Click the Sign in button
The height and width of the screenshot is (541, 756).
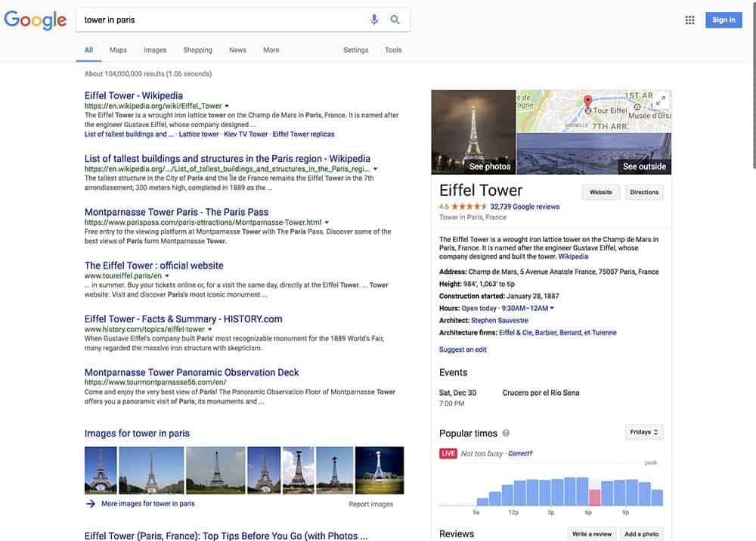point(723,20)
